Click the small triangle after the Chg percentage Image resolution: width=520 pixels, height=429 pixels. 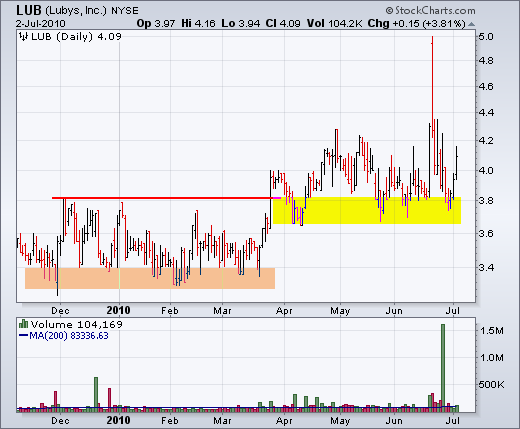471,24
